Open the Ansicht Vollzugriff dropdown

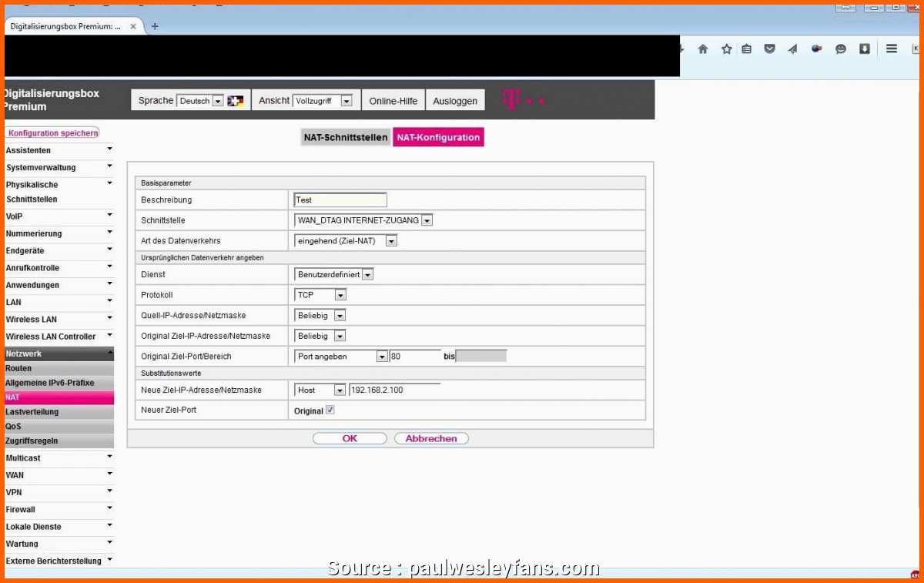coord(323,101)
